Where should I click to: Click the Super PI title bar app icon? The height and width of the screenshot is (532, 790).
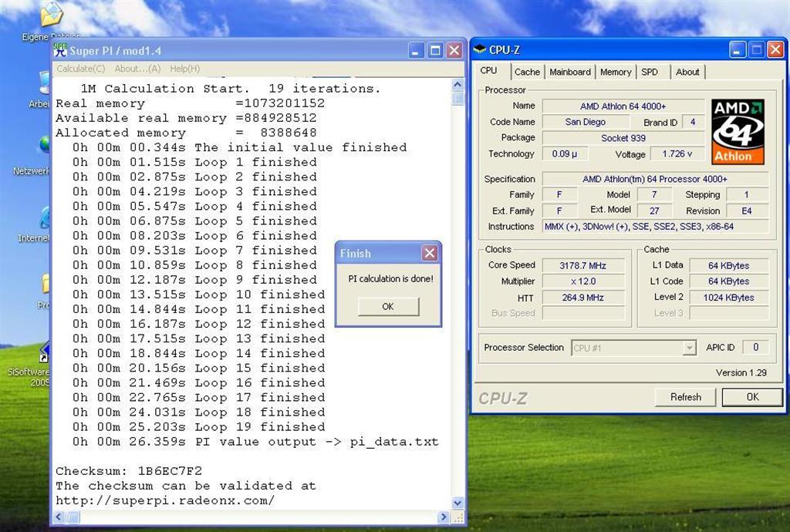click(60, 50)
